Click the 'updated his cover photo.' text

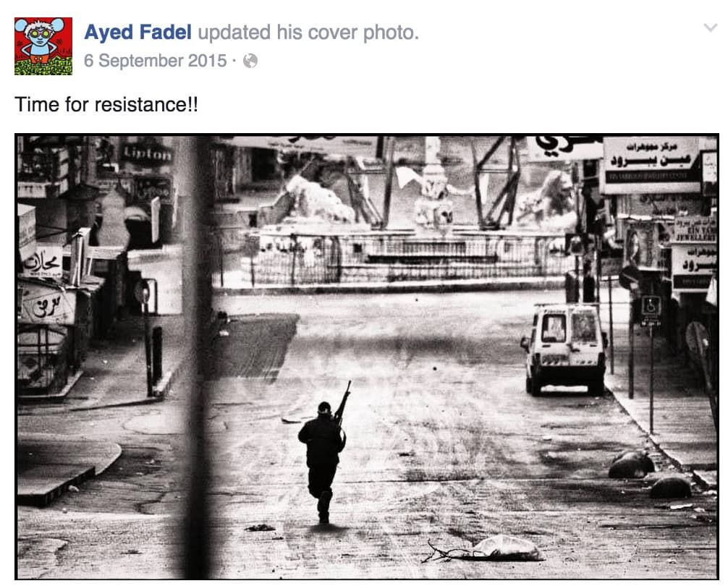[308, 33]
